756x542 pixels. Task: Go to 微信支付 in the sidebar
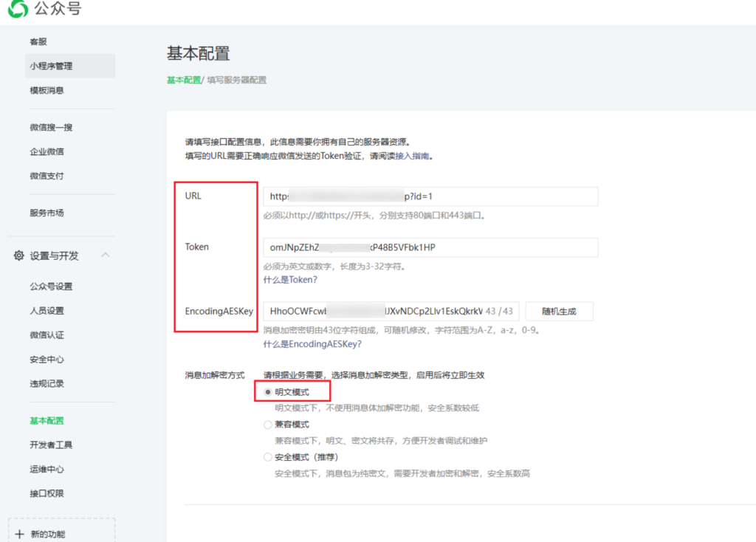[x=47, y=176]
